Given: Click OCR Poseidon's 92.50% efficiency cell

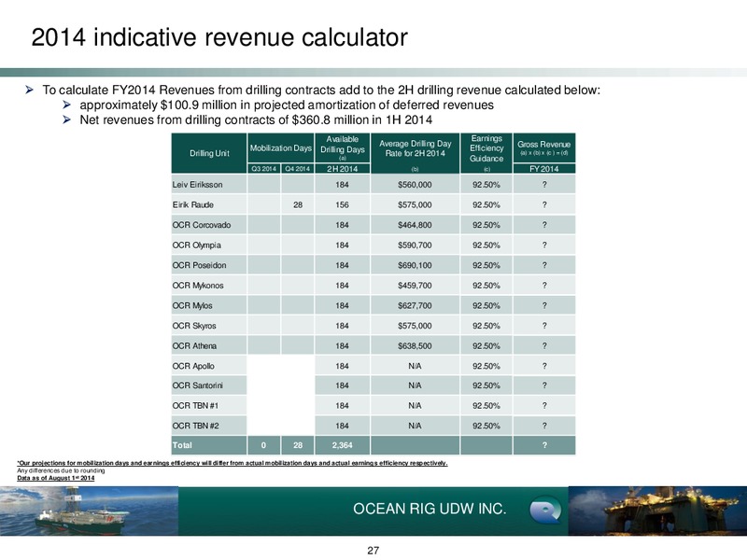Looking at the screenshot, I should [x=486, y=265].
